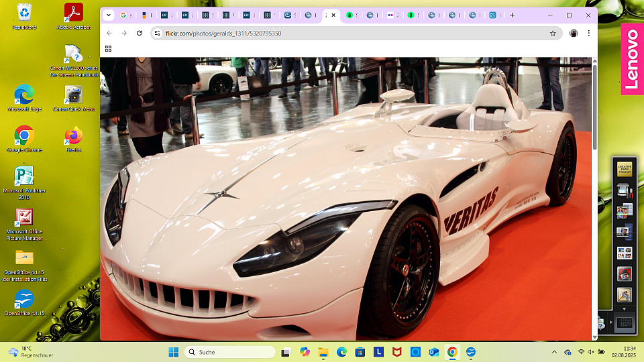Open Microsoft Edge desktop shortcut

pos(24,98)
